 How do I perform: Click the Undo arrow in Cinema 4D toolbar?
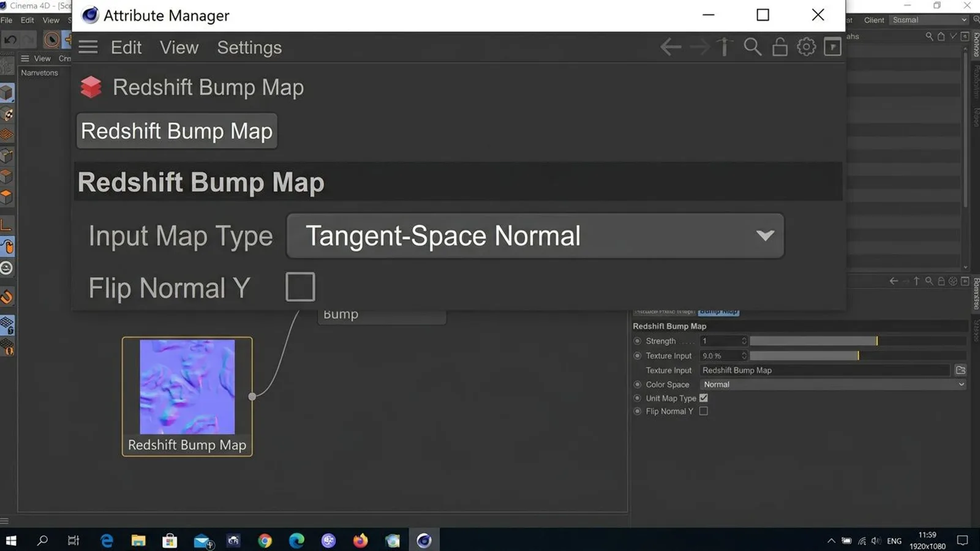[10, 40]
